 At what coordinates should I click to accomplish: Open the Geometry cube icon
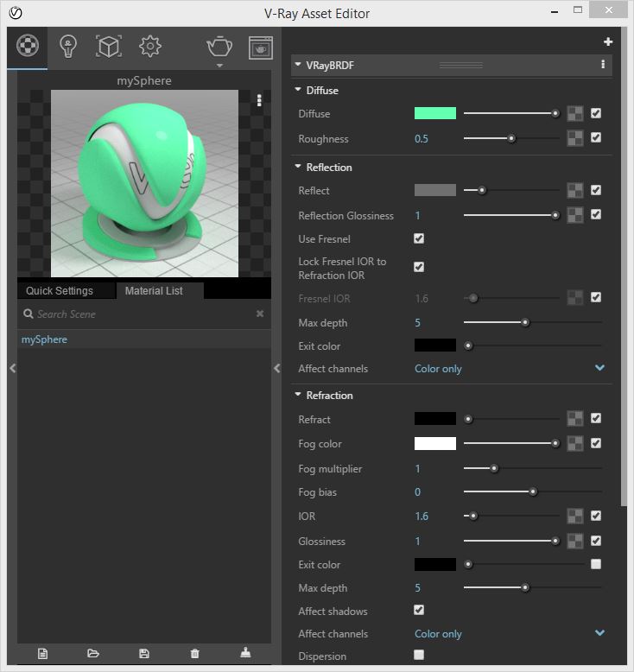(109, 47)
